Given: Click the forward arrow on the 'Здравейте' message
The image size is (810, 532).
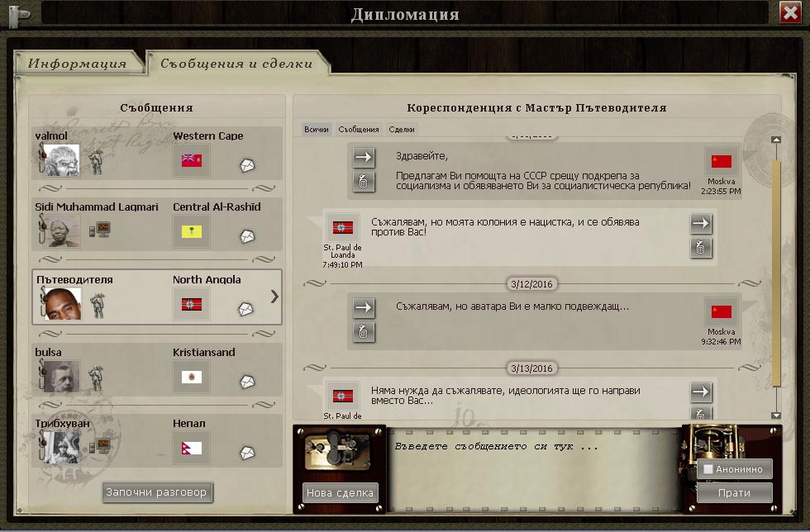Looking at the screenshot, I should [364, 157].
